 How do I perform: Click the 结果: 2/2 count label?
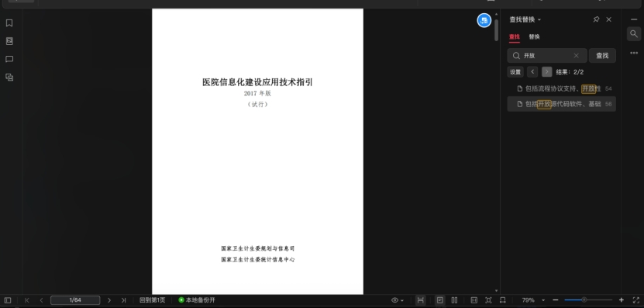[x=570, y=72]
